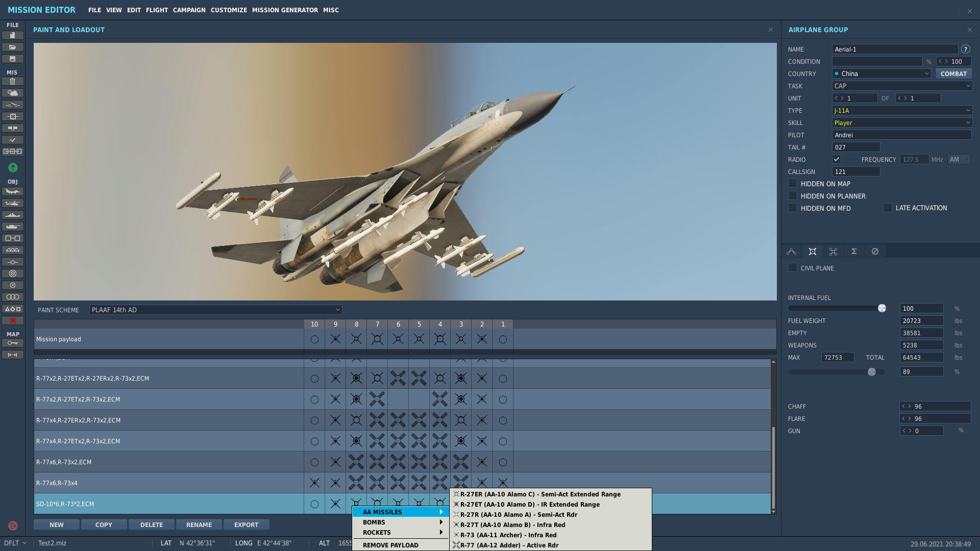Open the briefing clipboard icon
The height and width of the screenshot is (551, 980).
[x=13, y=81]
